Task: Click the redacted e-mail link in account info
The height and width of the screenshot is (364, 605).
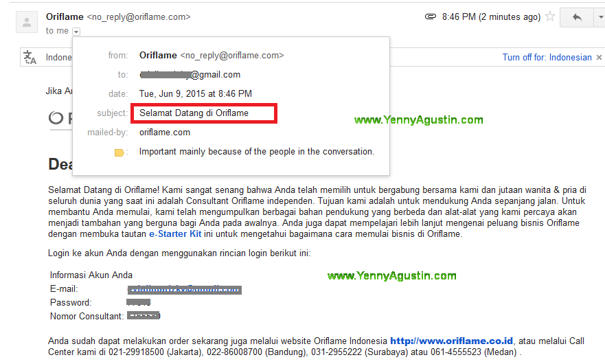Action: (x=185, y=290)
